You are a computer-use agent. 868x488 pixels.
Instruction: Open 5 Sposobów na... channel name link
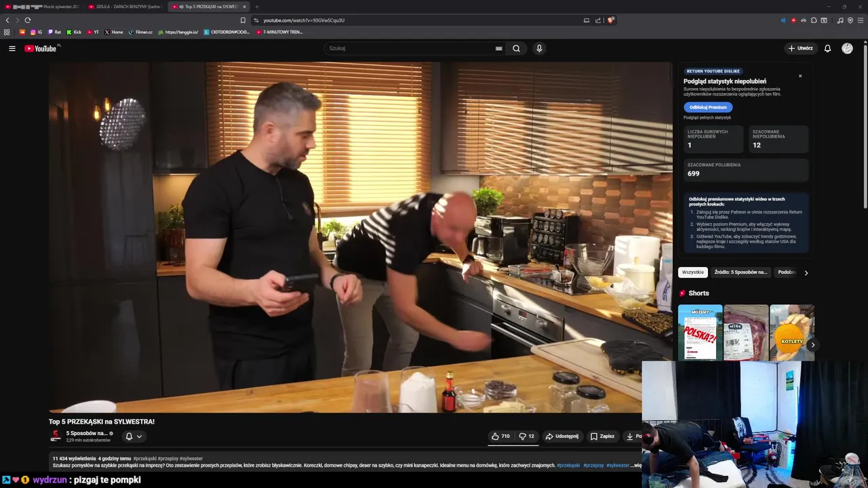87,433
